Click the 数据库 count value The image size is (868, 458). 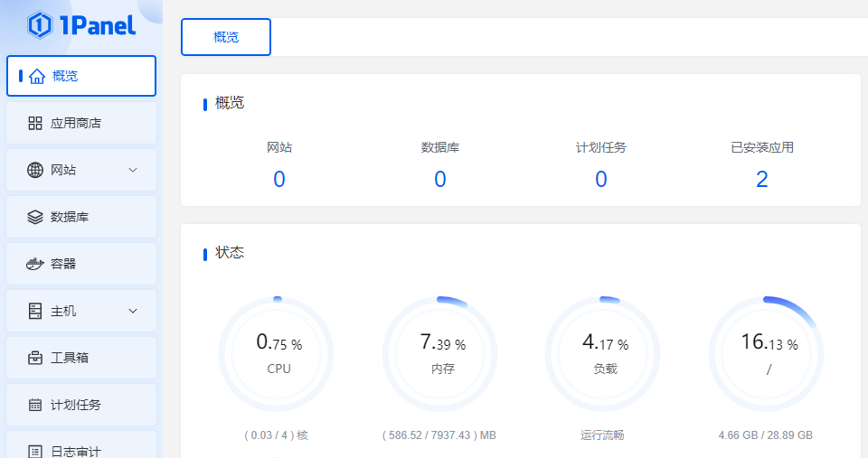(x=440, y=179)
